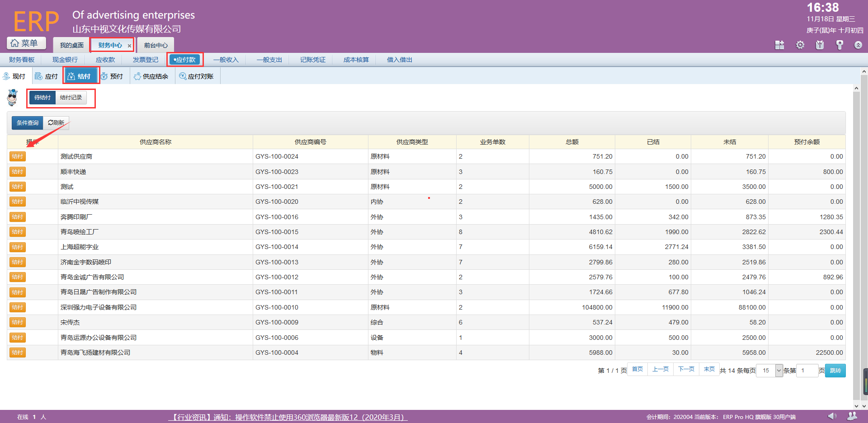The width and height of the screenshot is (868, 423).
Task: Select the 应付 coin-stack icon tab
Action: click(x=47, y=76)
